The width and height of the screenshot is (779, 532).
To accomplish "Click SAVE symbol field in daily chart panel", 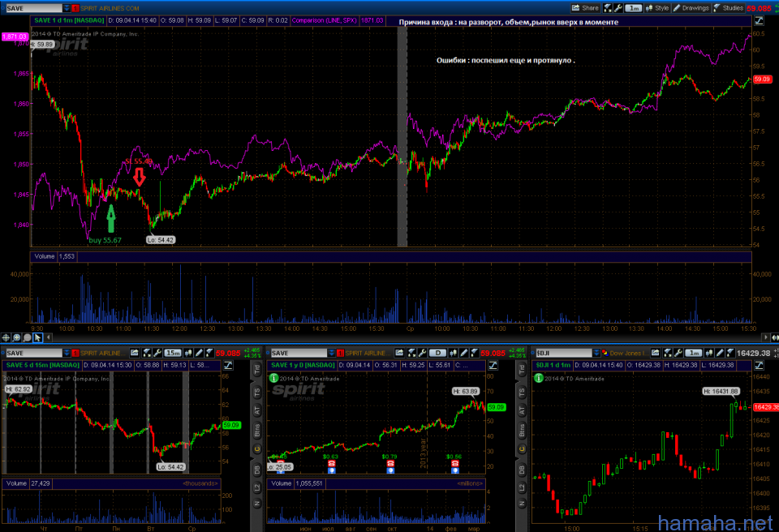I will (x=299, y=353).
